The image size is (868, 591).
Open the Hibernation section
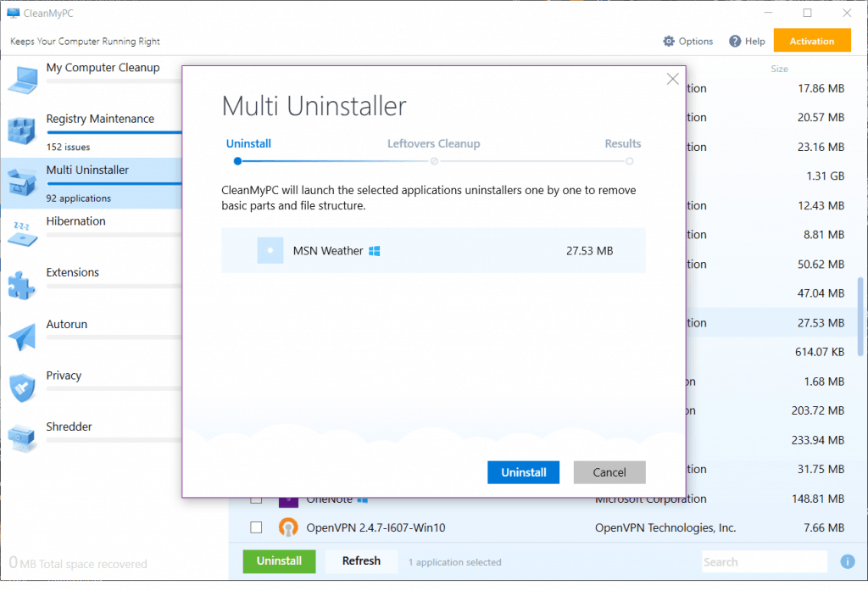point(75,221)
